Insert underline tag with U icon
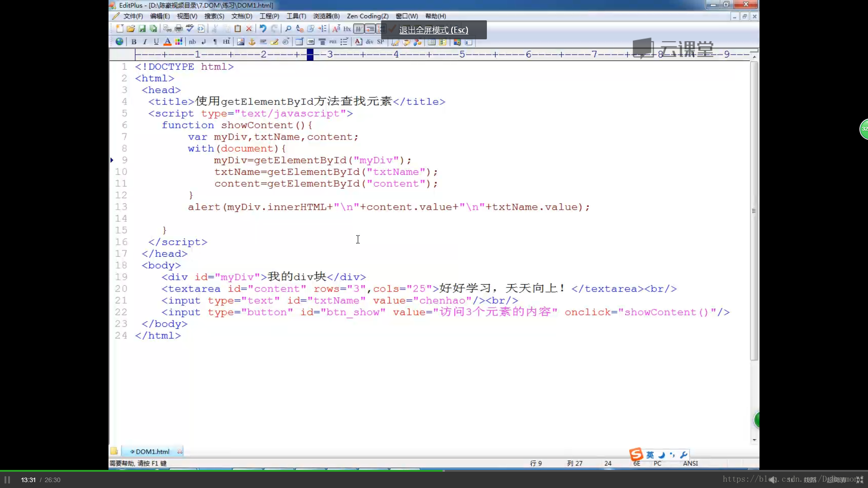The image size is (868, 488). 156,42
